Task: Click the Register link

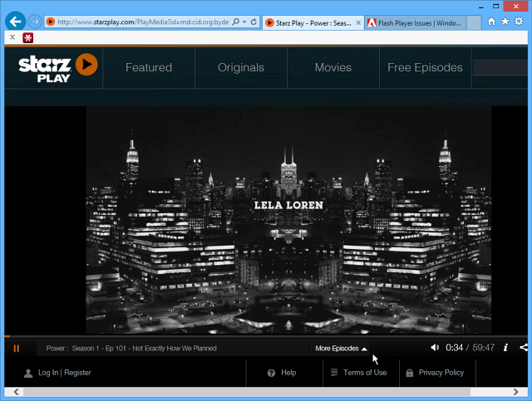Action: (x=77, y=373)
